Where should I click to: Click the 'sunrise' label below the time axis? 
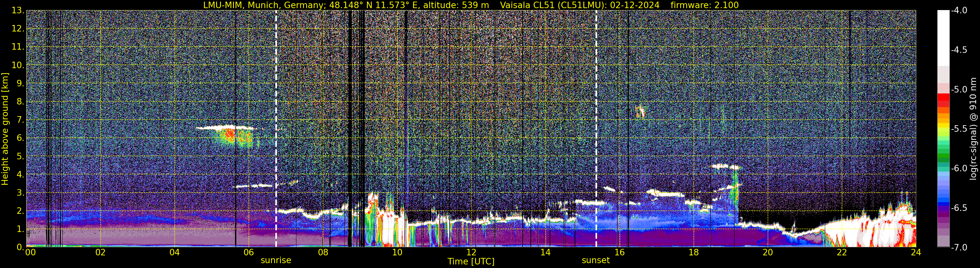(x=276, y=261)
